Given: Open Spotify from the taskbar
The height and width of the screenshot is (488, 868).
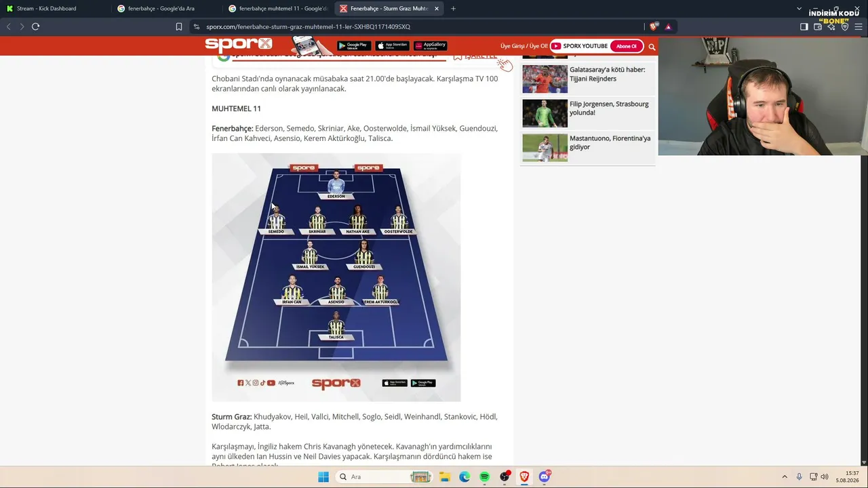Looking at the screenshot, I should coord(484,476).
